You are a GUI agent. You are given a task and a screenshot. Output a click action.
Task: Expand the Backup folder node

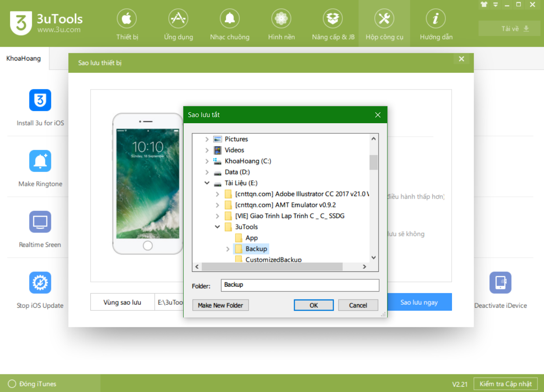point(228,249)
